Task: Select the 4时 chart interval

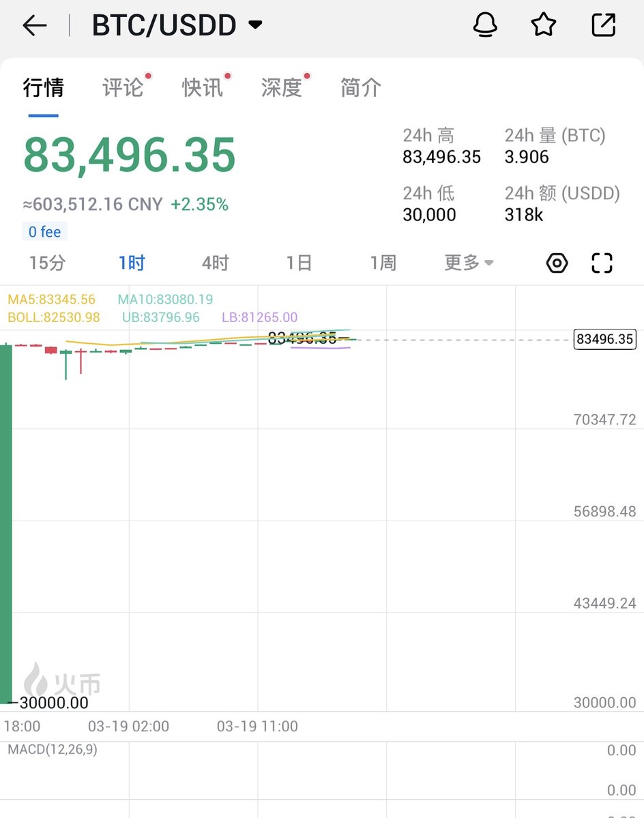Action: coord(216,263)
